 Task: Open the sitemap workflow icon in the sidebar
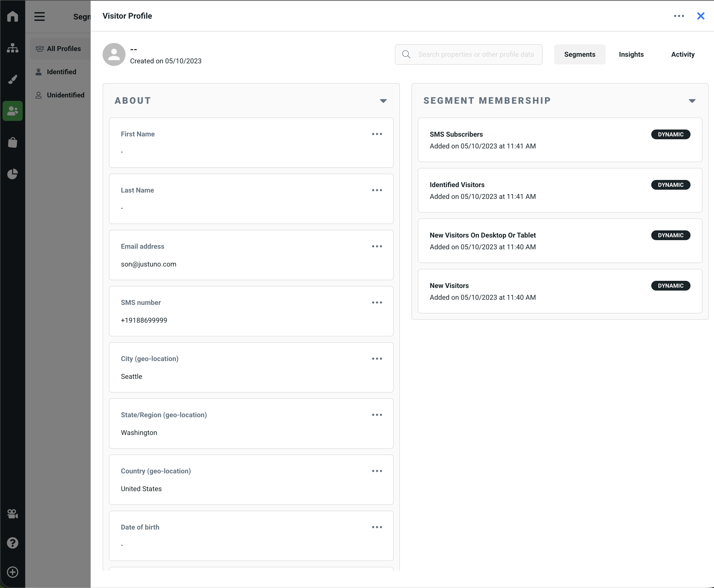(x=13, y=48)
